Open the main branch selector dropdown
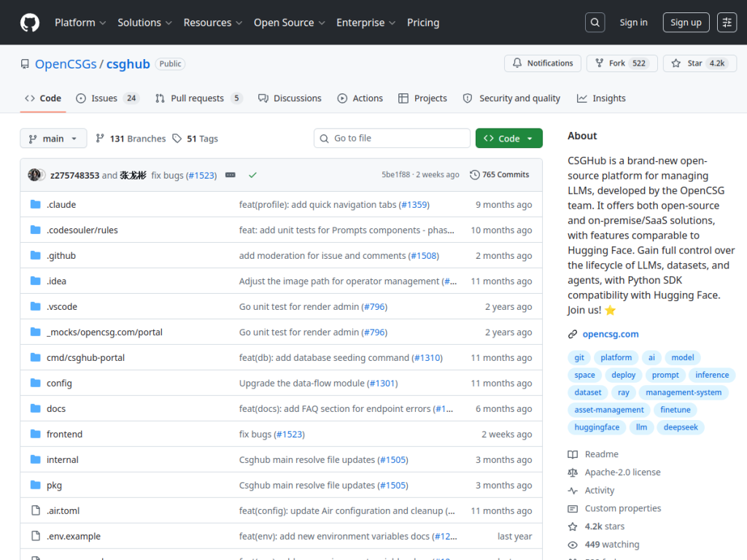747x560 pixels. pos(53,138)
